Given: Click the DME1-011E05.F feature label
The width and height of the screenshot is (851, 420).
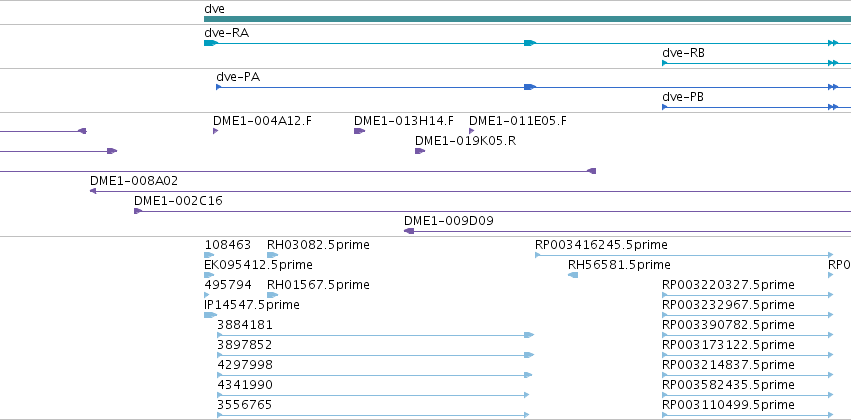Looking at the screenshot, I should [518, 121].
